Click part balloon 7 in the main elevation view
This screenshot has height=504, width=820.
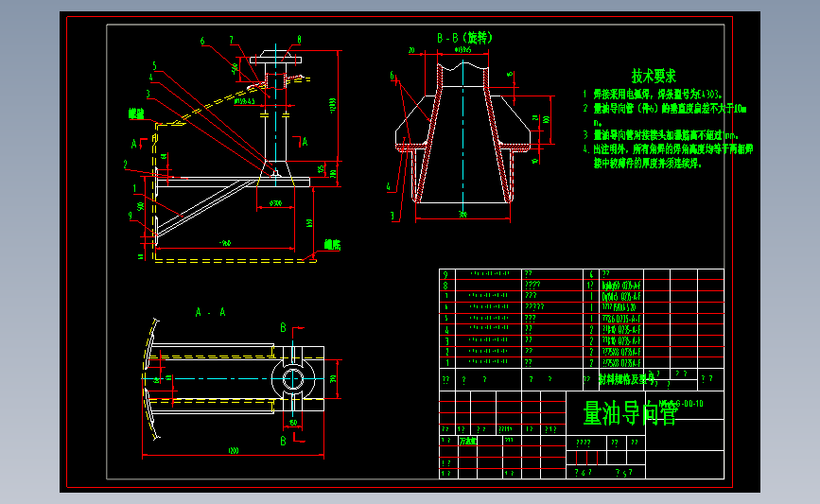(x=231, y=40)
